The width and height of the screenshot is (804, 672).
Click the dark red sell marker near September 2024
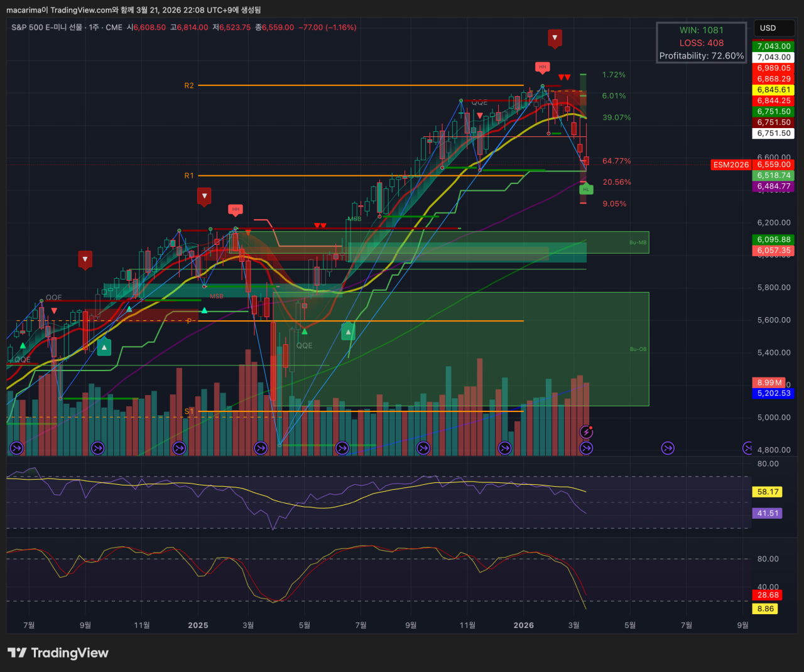85,259
